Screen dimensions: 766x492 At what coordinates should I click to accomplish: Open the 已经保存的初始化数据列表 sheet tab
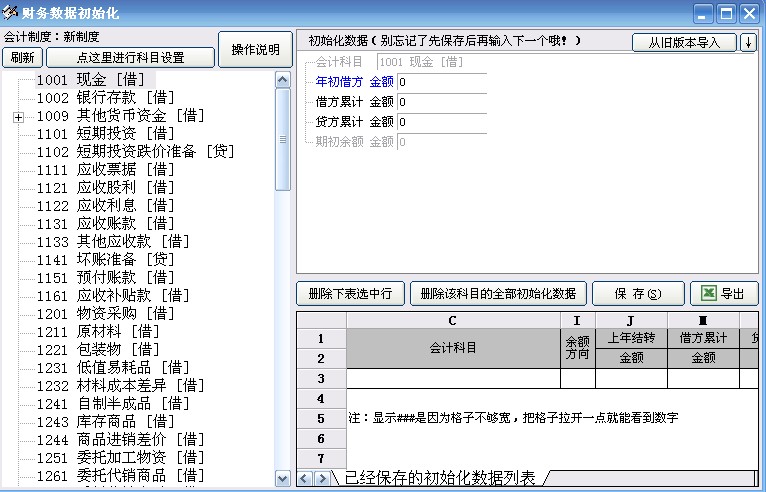(x=440, y=478)
